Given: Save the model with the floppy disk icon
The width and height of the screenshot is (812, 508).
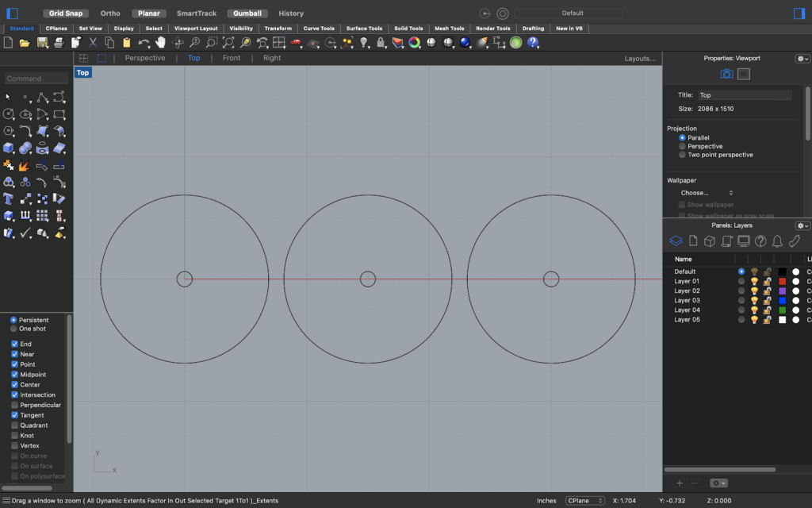Looking at the screenshot, I should (x=42, y=43).
